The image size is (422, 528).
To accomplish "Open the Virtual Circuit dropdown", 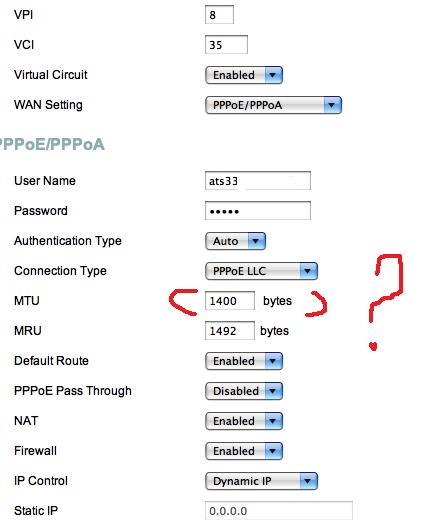I will coord(244,75).
